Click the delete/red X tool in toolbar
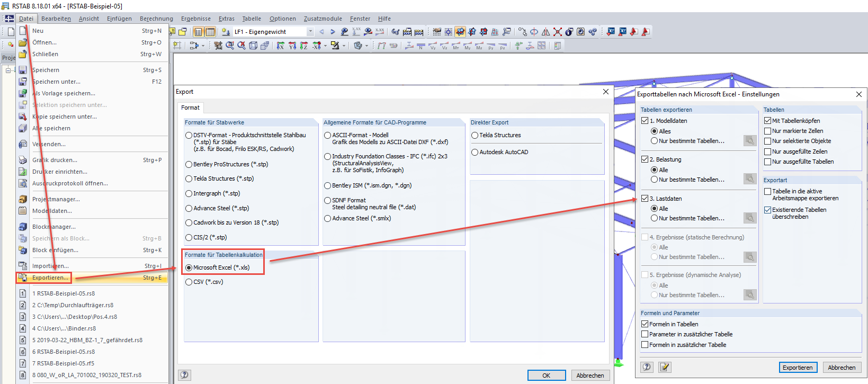The height and width of the screenshot is (384, 868). [x=558, y=32]
